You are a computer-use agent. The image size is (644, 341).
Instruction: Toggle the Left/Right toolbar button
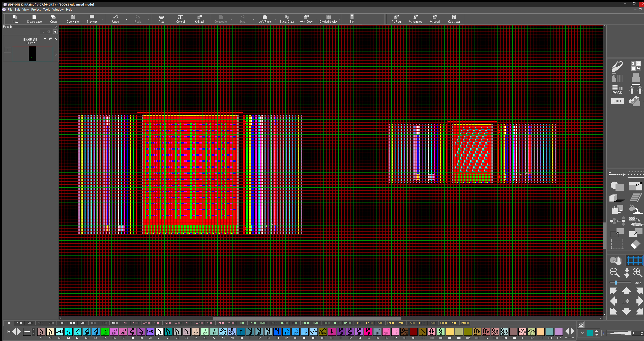265,19
